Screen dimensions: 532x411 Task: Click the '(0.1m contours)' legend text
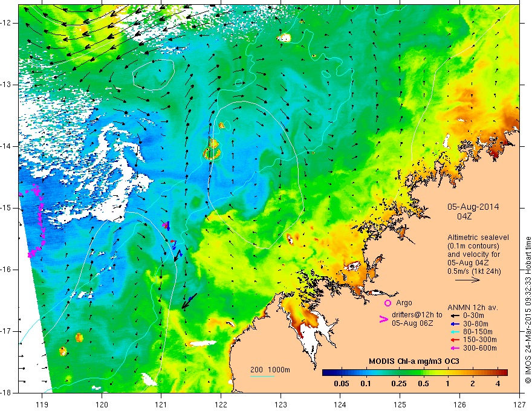473,246
